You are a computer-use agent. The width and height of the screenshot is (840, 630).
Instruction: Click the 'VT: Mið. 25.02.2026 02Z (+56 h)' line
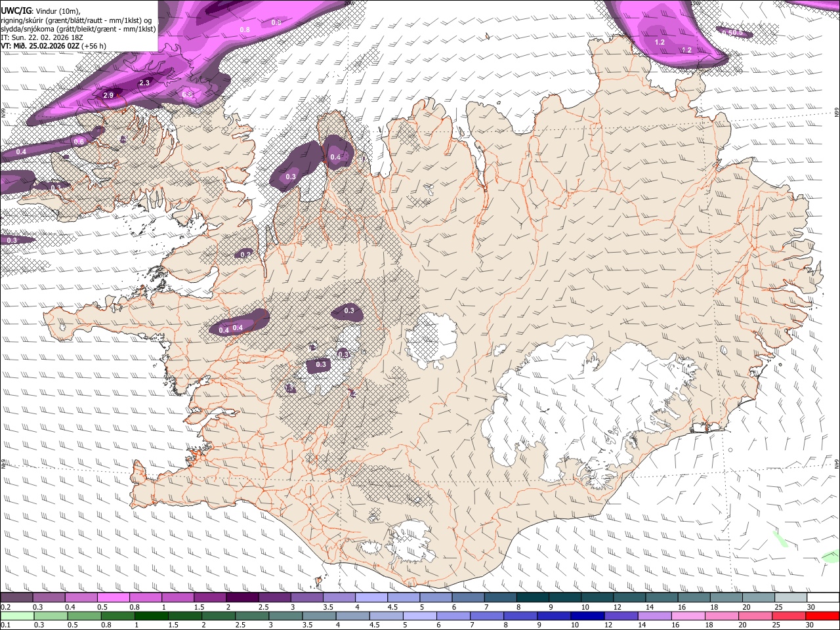54,47
